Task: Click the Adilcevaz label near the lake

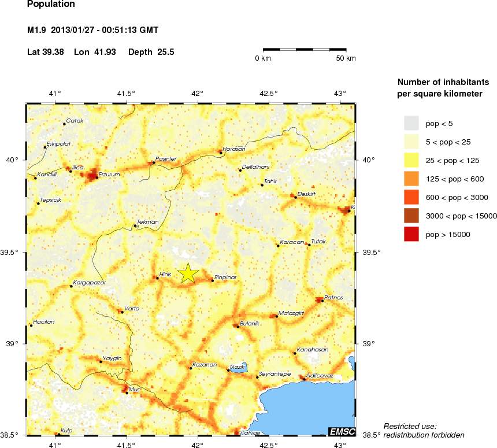Action: 320,376
